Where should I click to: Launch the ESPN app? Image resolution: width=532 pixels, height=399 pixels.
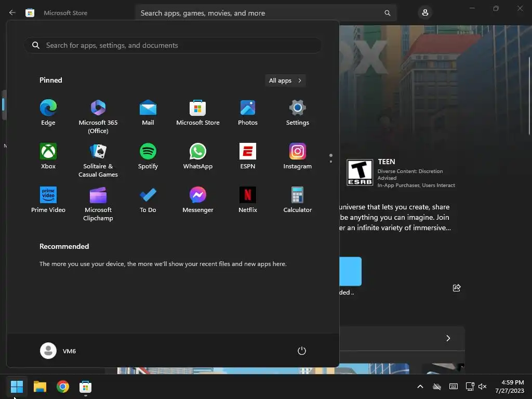coord(248,156)
